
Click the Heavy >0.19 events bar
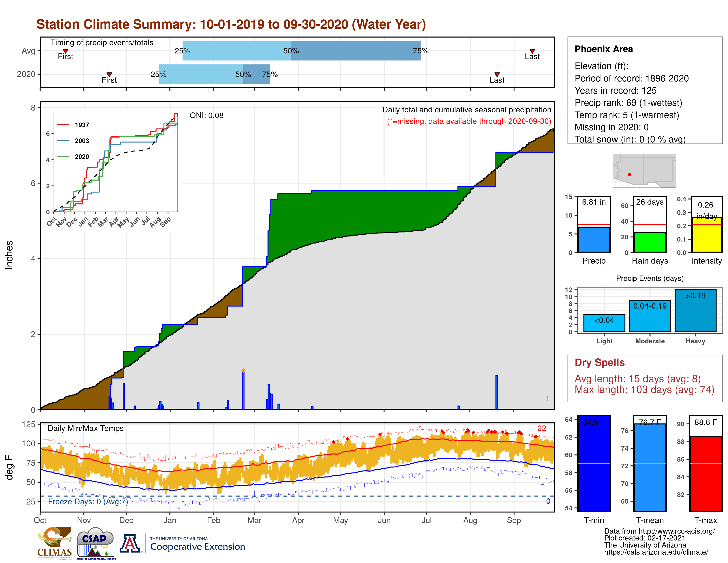(x=695, y=310)
